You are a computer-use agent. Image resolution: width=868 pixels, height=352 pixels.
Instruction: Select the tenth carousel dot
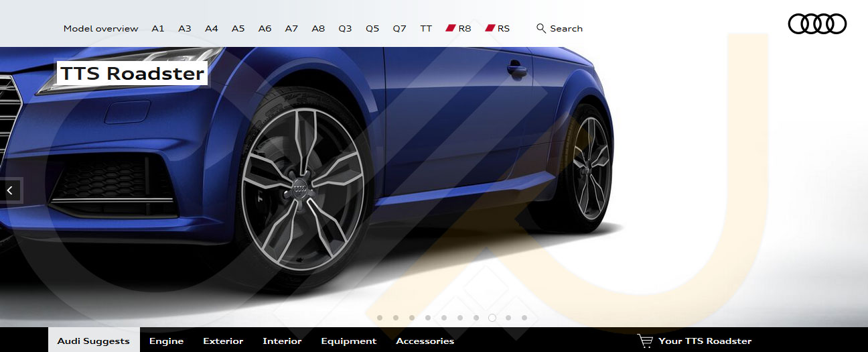pos(524,318)
